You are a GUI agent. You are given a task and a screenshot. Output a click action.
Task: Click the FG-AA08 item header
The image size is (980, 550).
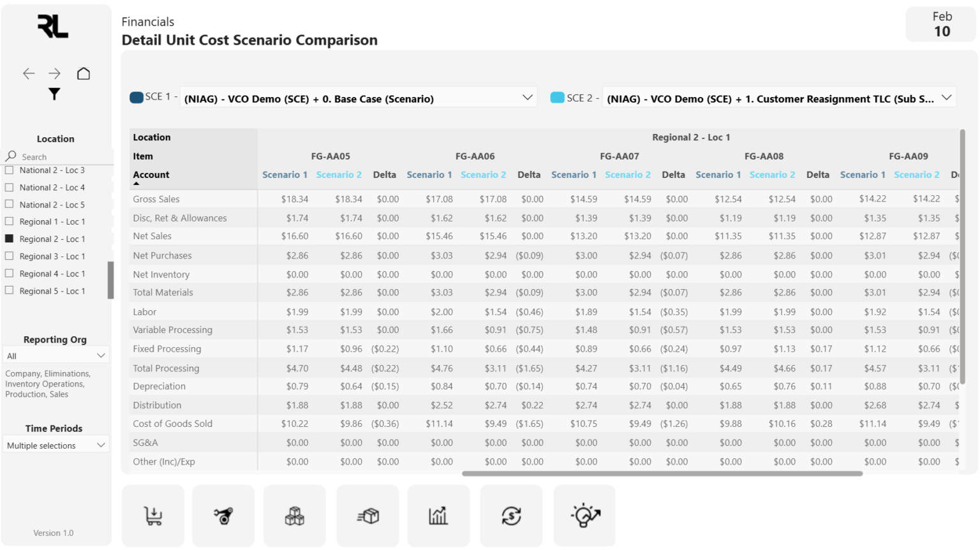(764, 156)
